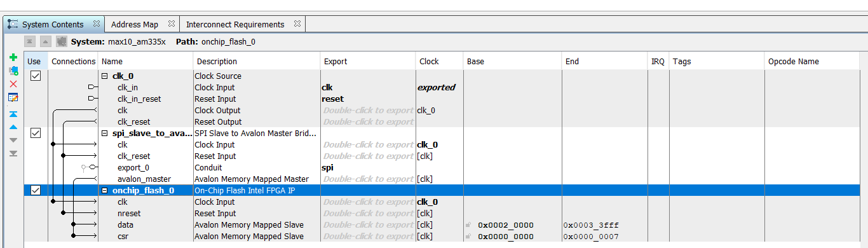Viewport: 868px width, 248px height.
Task: Click export placeholder in the csr row
Action: pyautogui.click(x=369, y=236)
